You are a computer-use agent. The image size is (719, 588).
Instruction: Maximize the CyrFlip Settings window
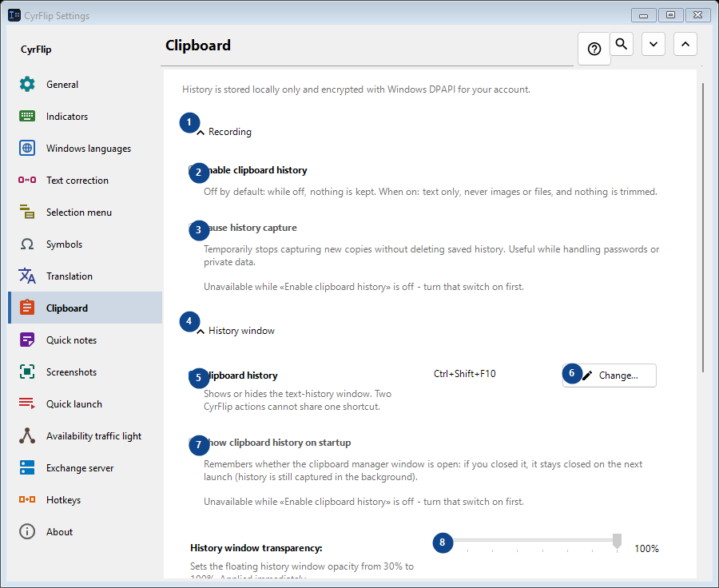[x=670, y=15]
